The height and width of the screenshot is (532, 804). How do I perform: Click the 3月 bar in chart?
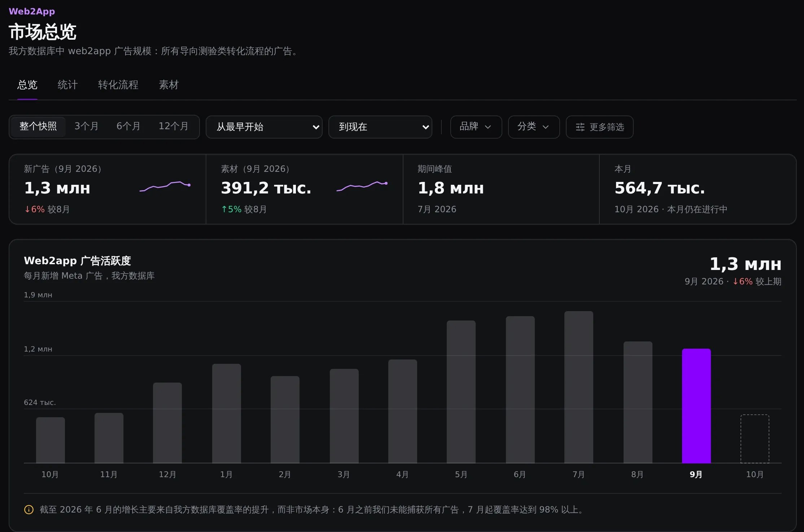[344, 416]
